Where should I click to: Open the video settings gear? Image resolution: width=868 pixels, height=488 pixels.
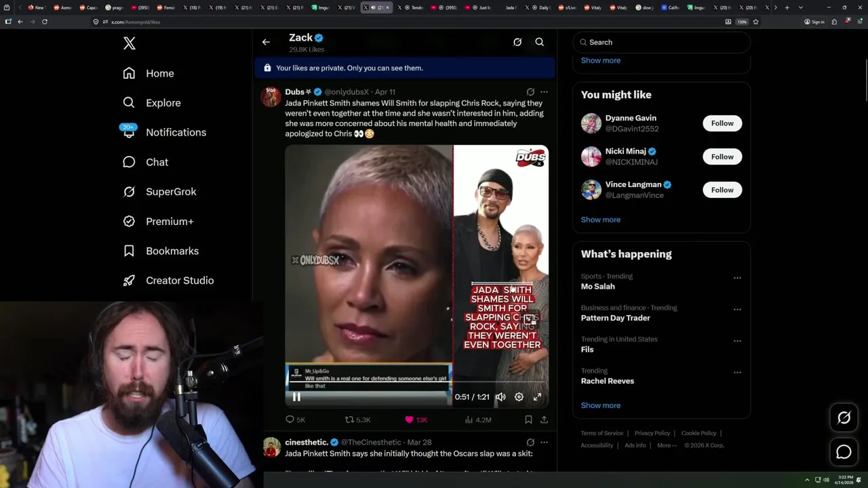[x=519, y=397]
